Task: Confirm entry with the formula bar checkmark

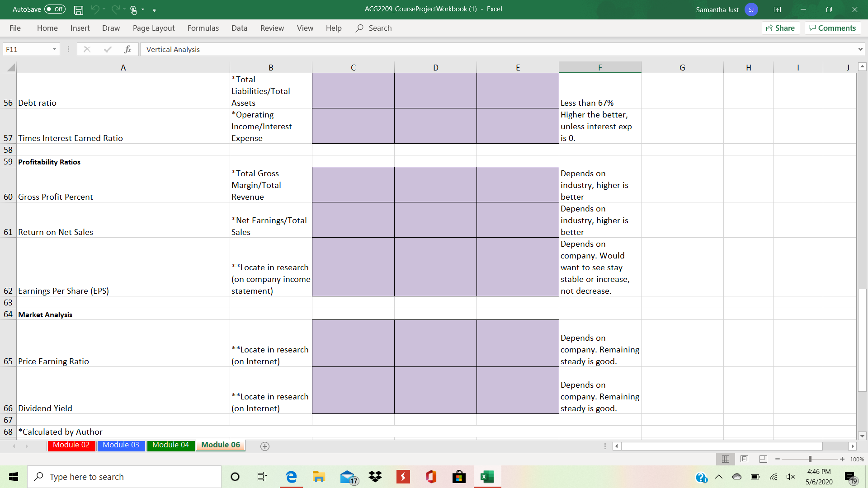Action: pos(107,49)
